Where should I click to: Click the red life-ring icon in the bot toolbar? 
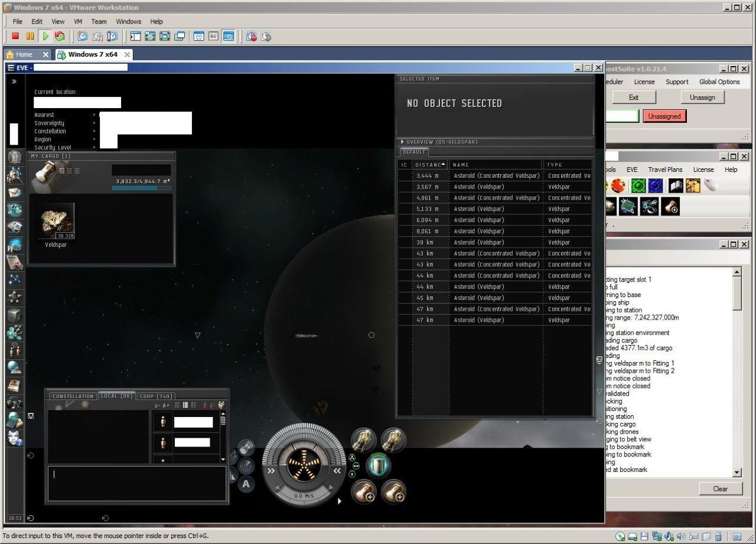click(x=618, y=187)
